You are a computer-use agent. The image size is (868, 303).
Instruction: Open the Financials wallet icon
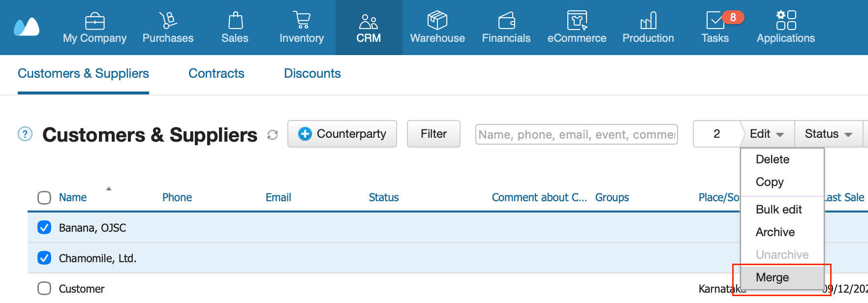[506, 21]
